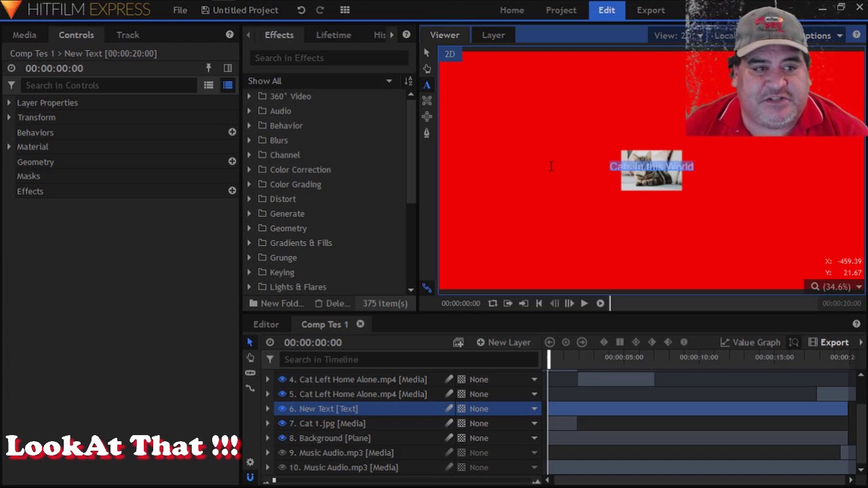Screen dimensions: 868x488
Task: Jump to start of Viewer playback
Action: 539,304
